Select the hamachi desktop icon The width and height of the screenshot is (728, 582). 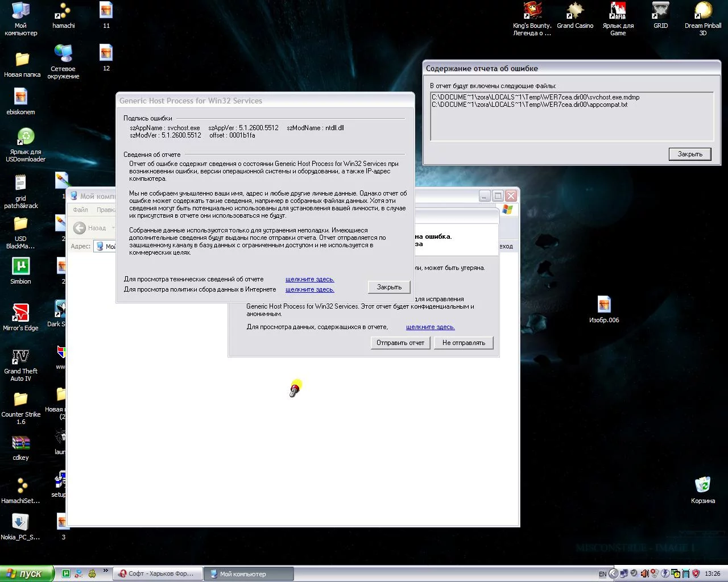[x=64, y=11]
